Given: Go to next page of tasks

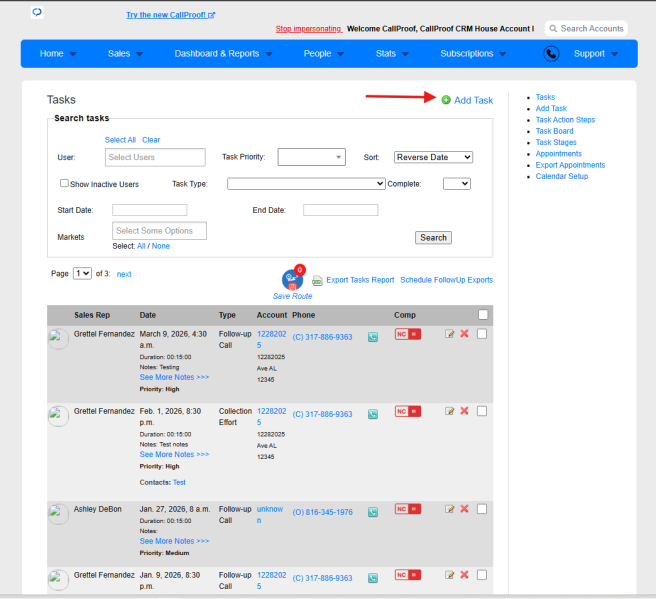Looking at the screenshot, I should click(x=124, y=274).
